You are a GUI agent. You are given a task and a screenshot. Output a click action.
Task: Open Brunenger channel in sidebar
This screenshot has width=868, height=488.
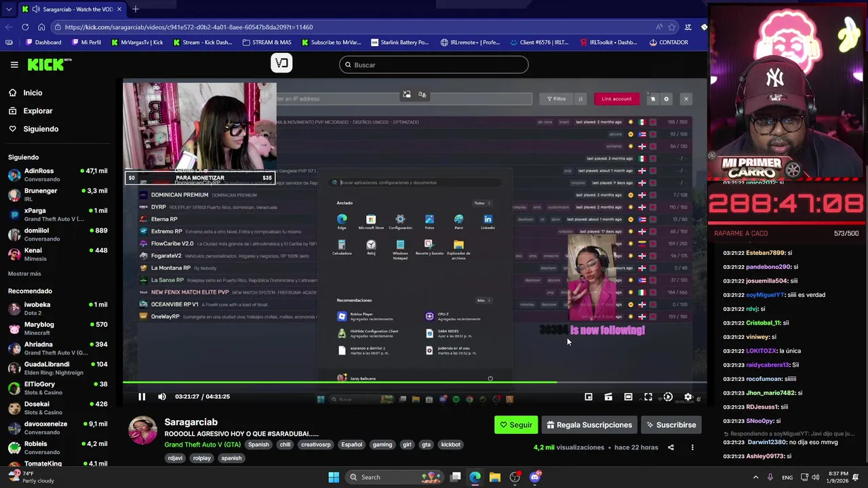(58, 195)
